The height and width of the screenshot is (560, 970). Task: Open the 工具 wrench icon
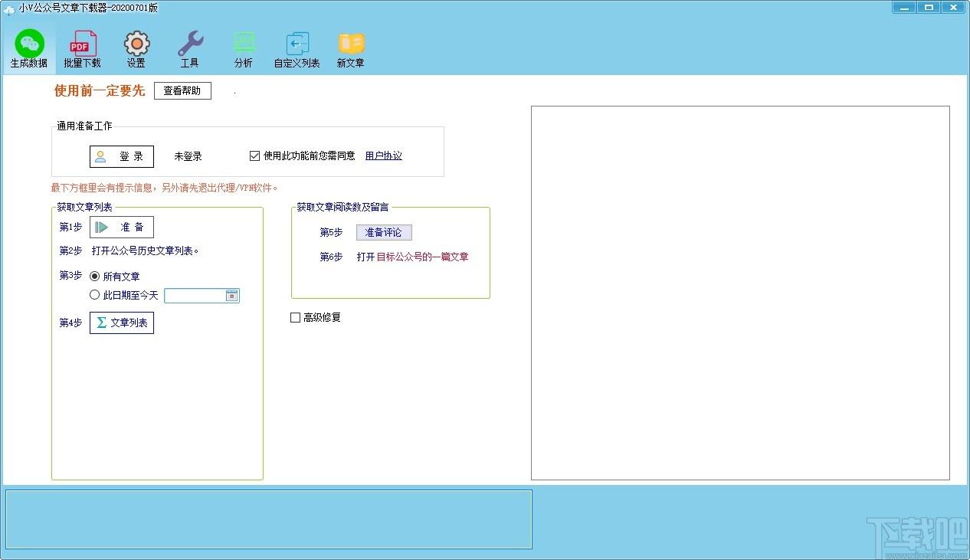(x=190, y=50)
